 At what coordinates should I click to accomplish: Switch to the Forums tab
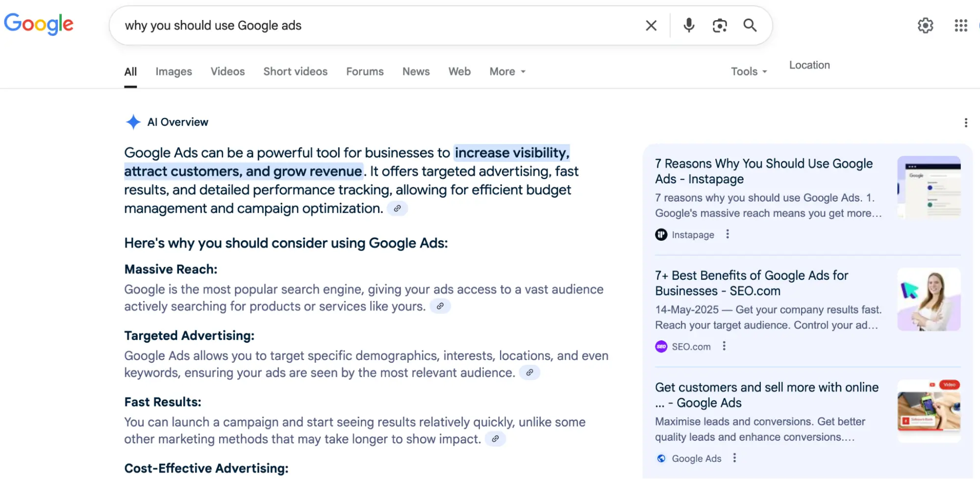pos(365,72)
